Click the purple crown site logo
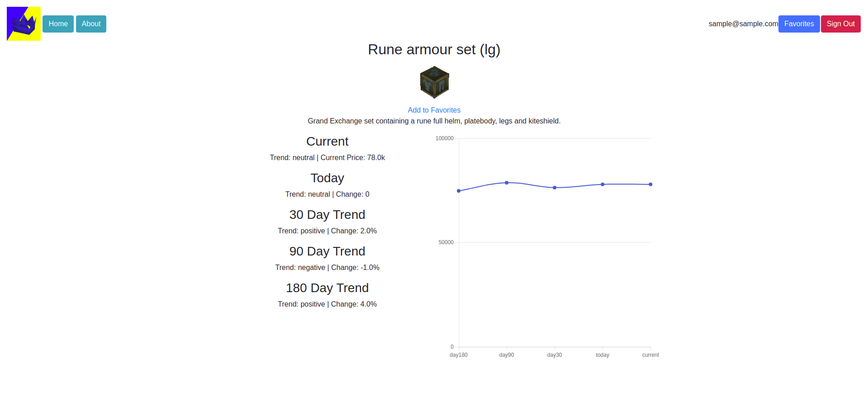Viewport: 868px width, 402px height. pyautogui.click(x=24, y=24)
